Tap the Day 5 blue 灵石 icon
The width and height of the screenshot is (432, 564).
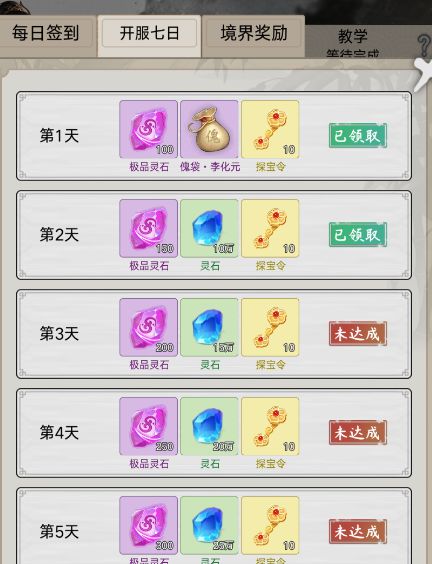[209, 526]
